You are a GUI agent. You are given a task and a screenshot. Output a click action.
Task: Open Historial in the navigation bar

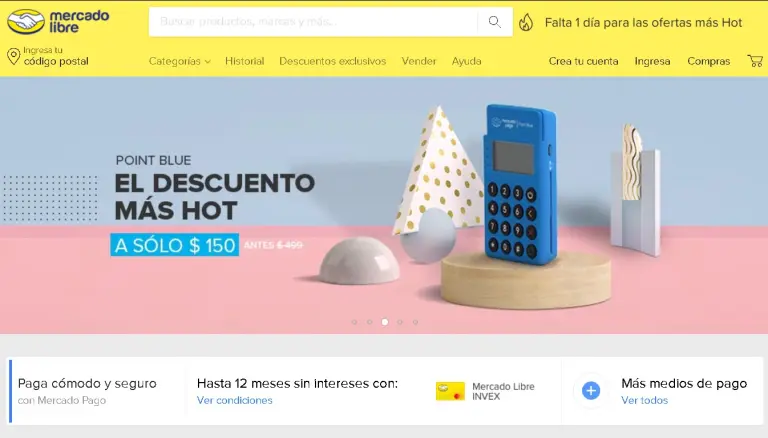coord(244,61)
